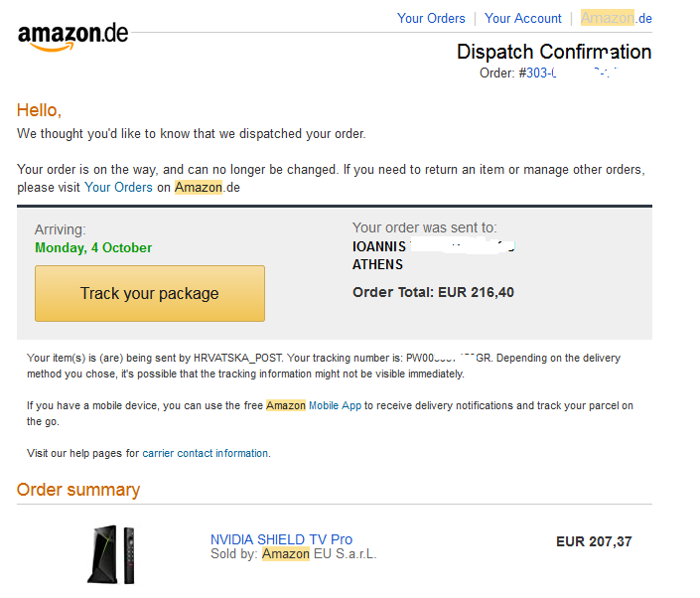Viewport: 700px width, 598px height.
Task: Open the carrier contact information link
Action: click(206, 453)
